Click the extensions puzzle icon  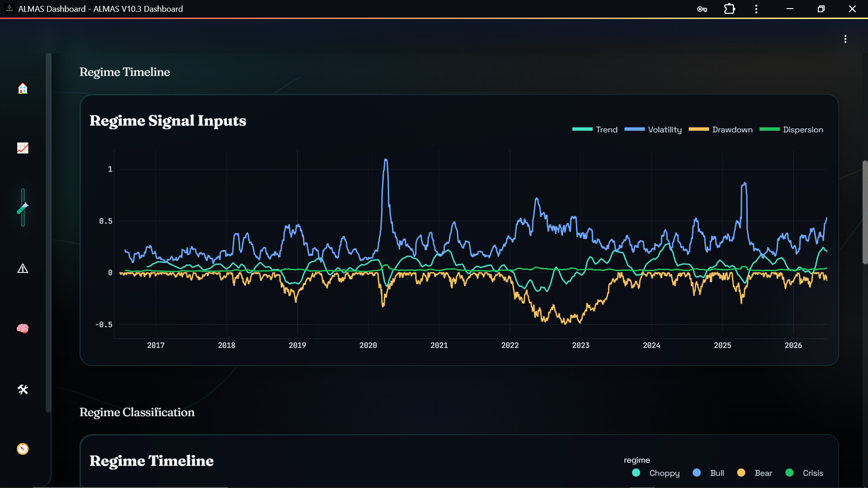pos(729,9)
